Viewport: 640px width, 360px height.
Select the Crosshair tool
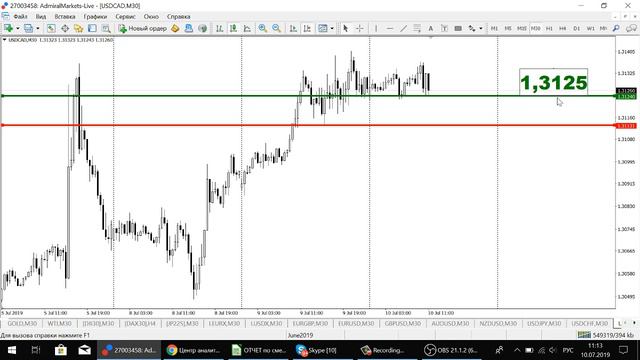(359, 28)
